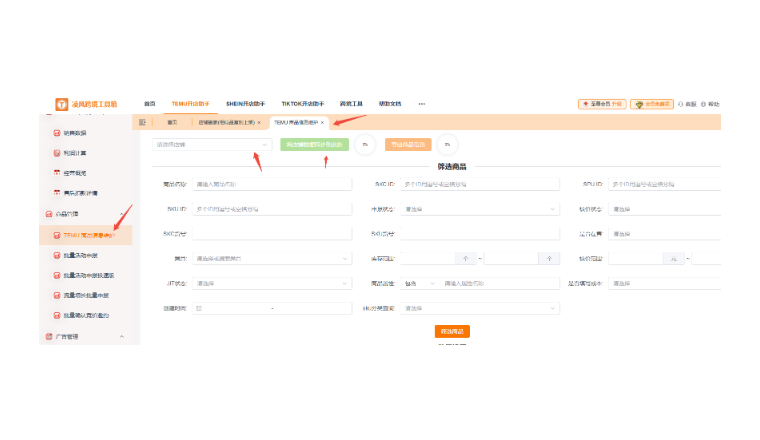
Task: Click the icon beside 利润计算 in sidebar
Action: coord(57,153)
